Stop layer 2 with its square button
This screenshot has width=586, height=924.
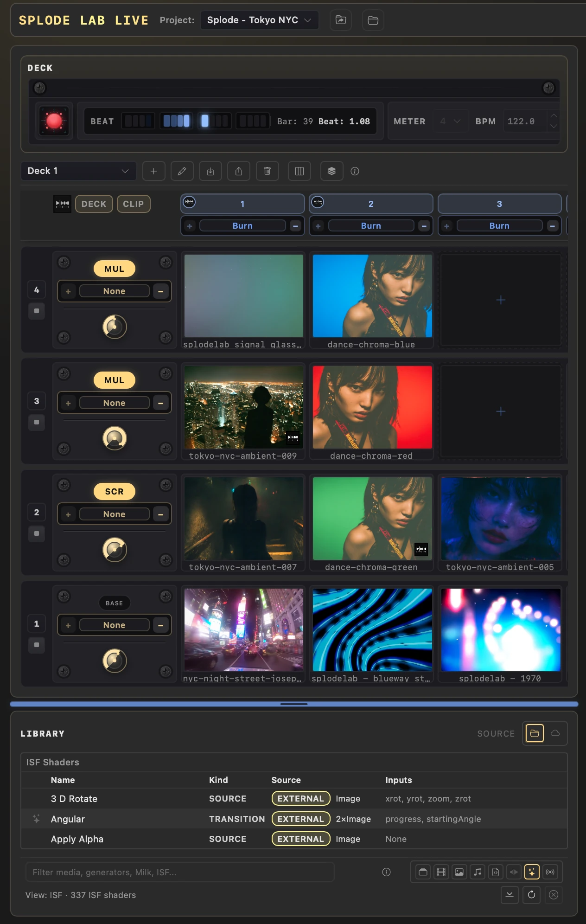coord(37,533)
